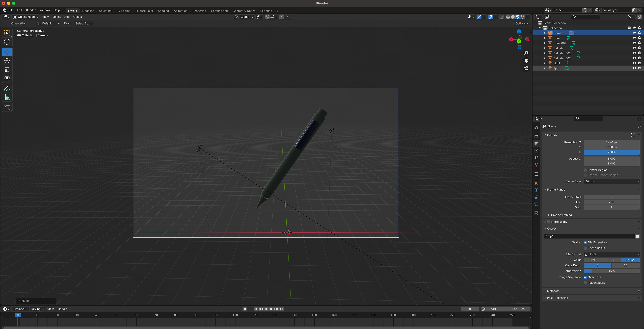Activate the Measure tool
Image resolution: width=644 pixels, height=329 pixels.
coord(7,98)
